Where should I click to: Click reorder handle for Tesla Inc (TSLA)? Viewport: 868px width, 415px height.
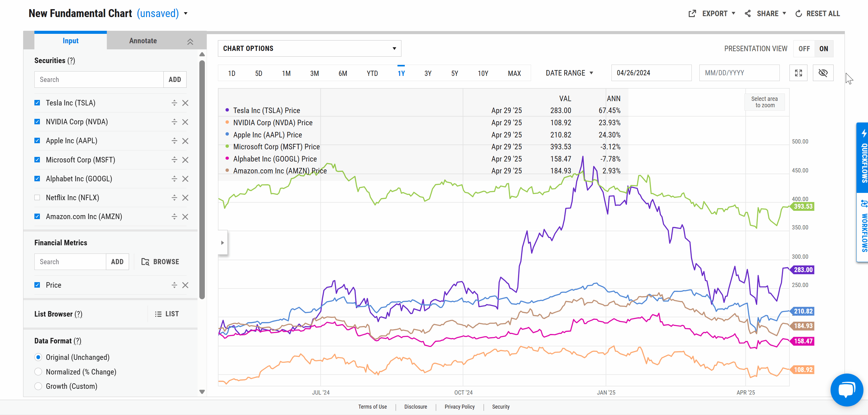click(x=174, y=103)
